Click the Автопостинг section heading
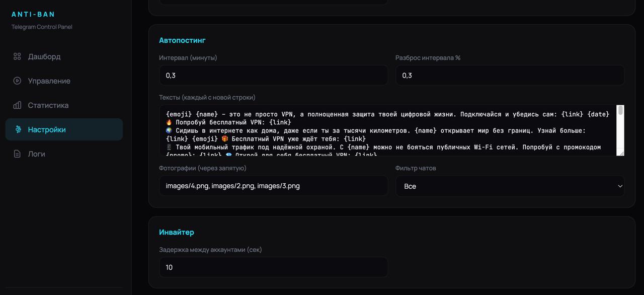 pyautogui.click(x=182, y=40)
